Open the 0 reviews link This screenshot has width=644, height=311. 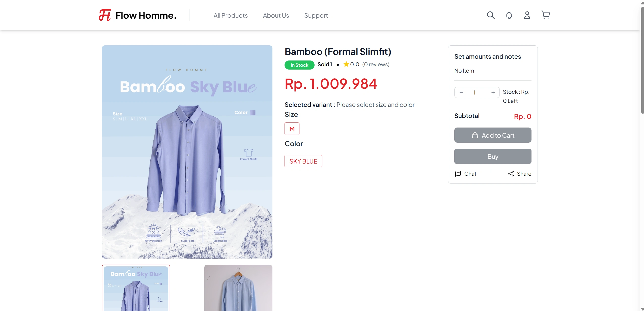376,64
